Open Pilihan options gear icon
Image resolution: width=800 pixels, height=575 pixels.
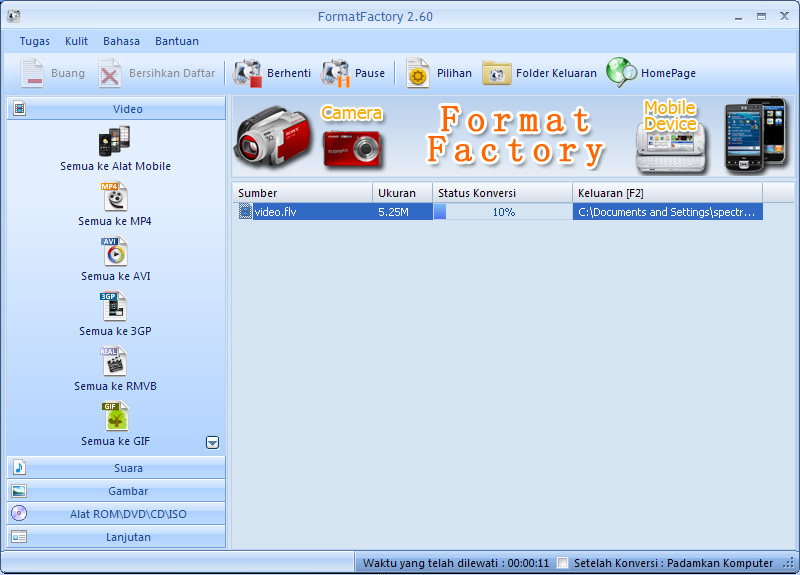click(418, 73)
